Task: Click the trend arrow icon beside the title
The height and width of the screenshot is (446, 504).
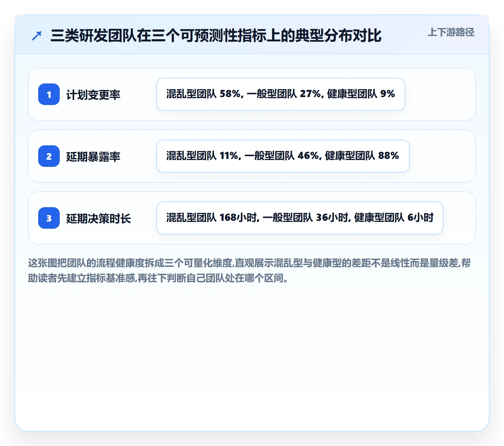Action: click(37, 36)
